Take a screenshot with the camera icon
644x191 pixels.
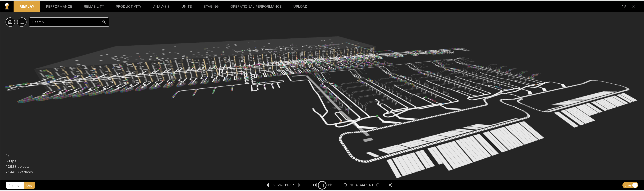[10, 22]
